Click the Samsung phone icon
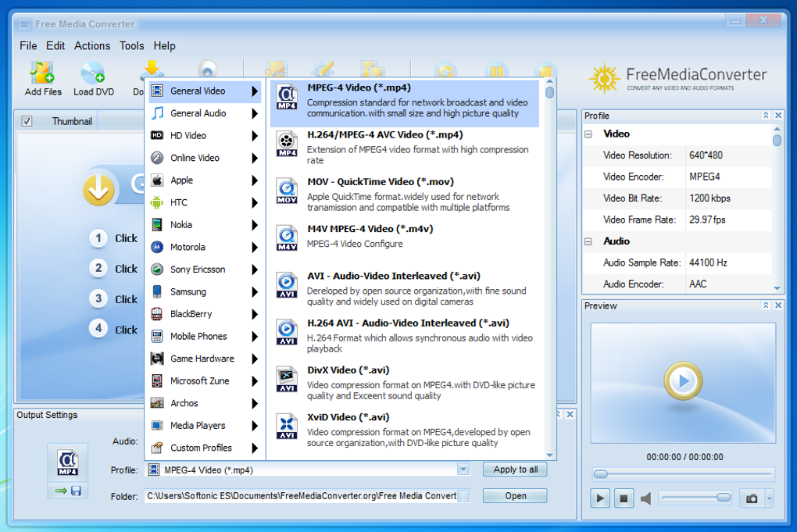Screen dimensions: 797x532 [x=157, y=291]
